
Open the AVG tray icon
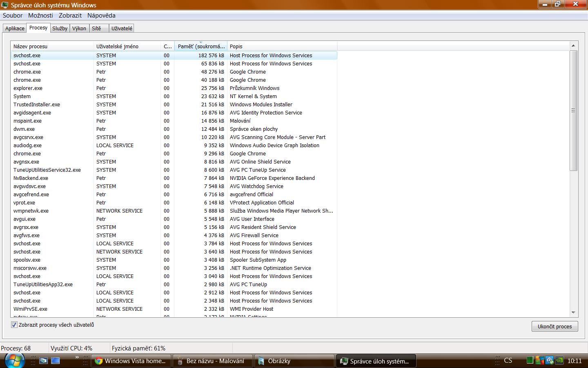540,361
